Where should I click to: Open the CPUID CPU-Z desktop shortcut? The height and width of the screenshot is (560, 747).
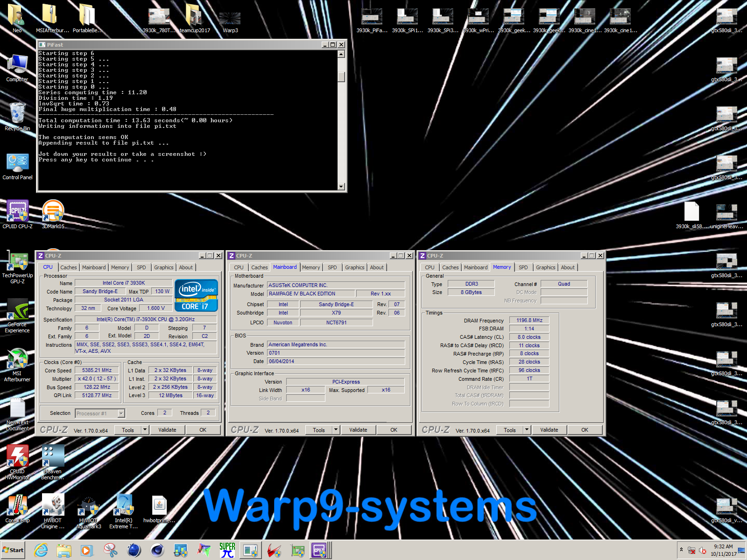click(17, 214)
